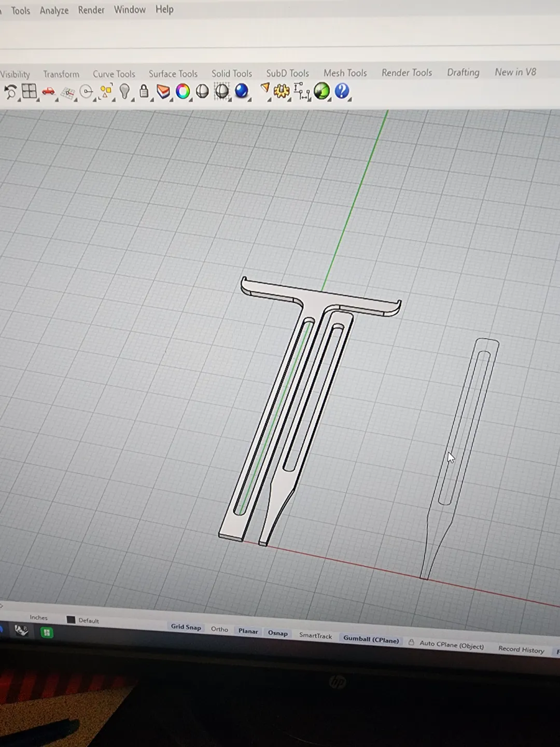Viewport: 560px width, 747px height.
Task: Click the Record History button
Action: click(521, 649)
